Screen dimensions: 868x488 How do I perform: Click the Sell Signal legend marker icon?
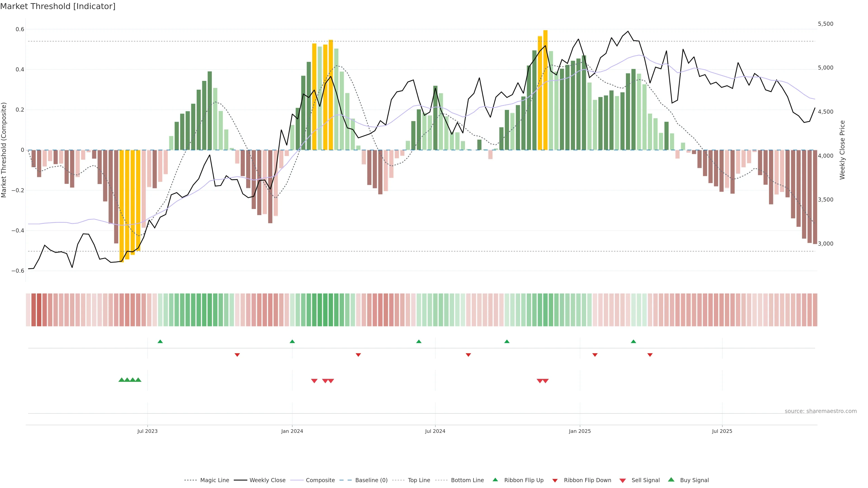[x=623, y=481]
